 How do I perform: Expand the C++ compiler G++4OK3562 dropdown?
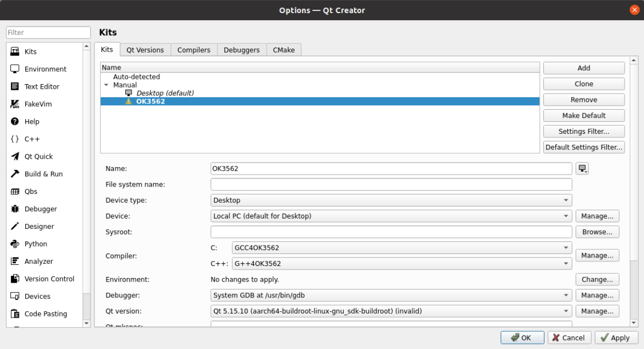tap(401, 264)
